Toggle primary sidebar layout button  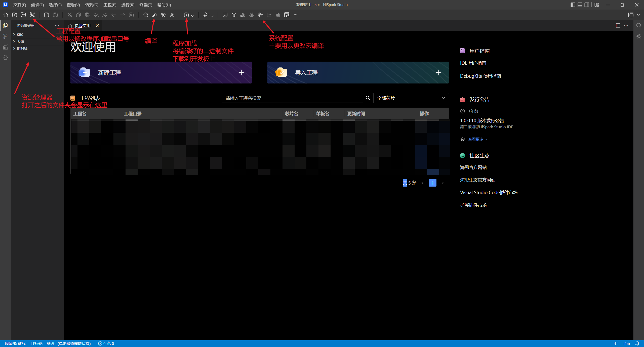[x=573, y=5]
